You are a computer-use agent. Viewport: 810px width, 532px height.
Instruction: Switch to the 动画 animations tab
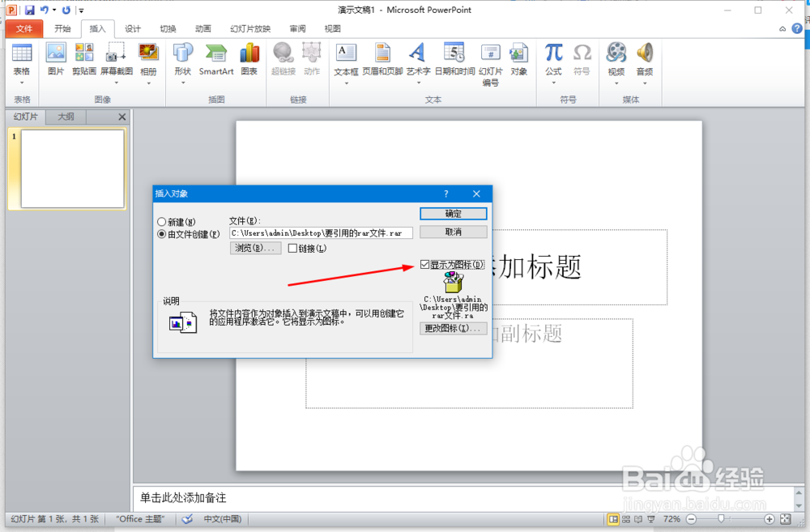tap(203, 29)
